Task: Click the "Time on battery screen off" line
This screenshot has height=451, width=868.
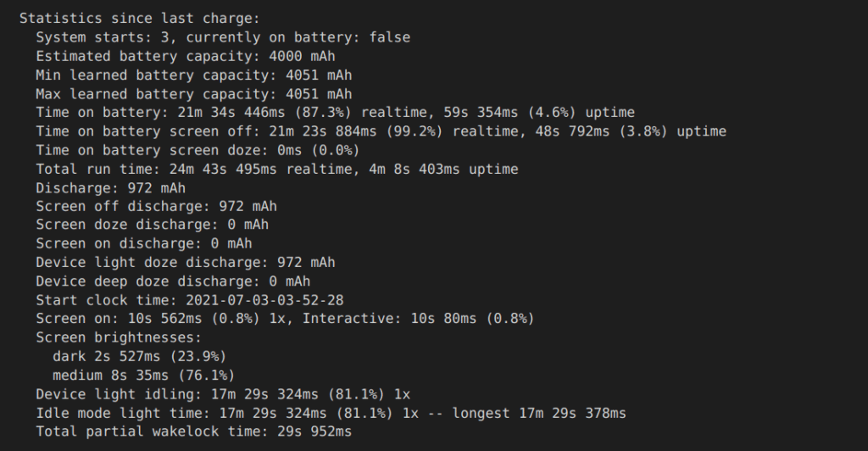Action: coord(381,131)
